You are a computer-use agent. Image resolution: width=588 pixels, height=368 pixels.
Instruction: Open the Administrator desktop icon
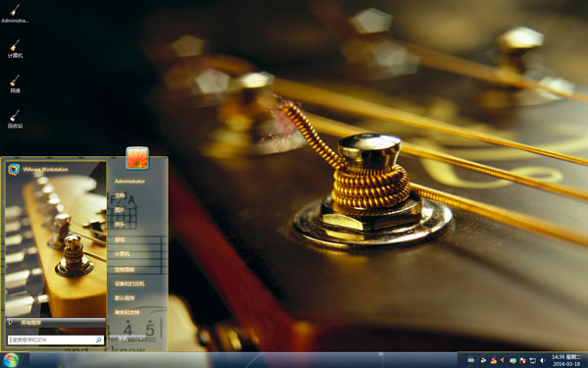pos(15,13)
